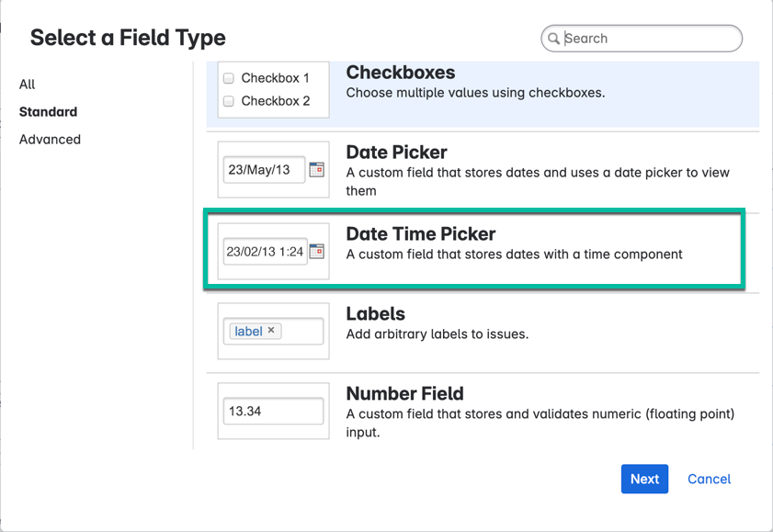Pick the Labels field type
The image size is (773, 532).
375,314
